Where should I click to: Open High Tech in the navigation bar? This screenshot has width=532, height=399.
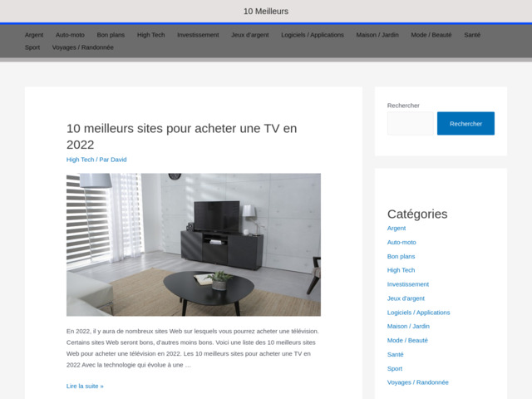150,35
